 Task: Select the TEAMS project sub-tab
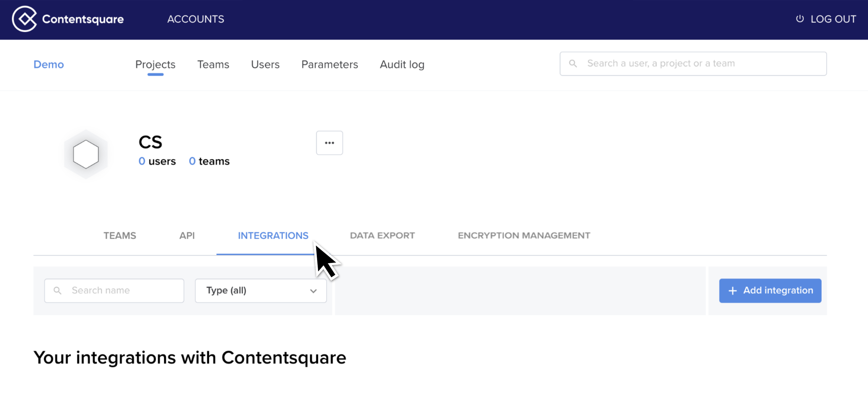tap(120, 235)
